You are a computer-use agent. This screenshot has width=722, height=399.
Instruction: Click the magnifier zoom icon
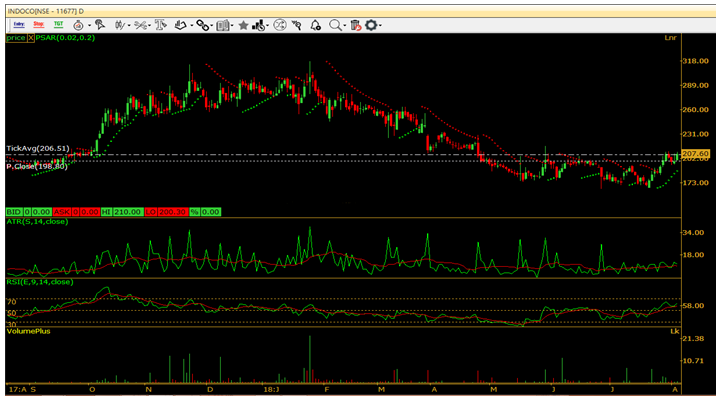coord(335,25)
